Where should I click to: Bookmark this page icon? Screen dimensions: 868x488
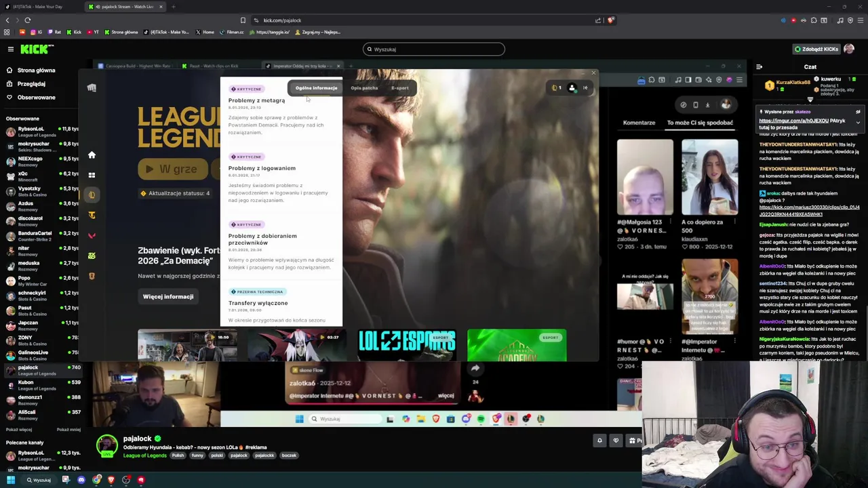tap(243, 20)
